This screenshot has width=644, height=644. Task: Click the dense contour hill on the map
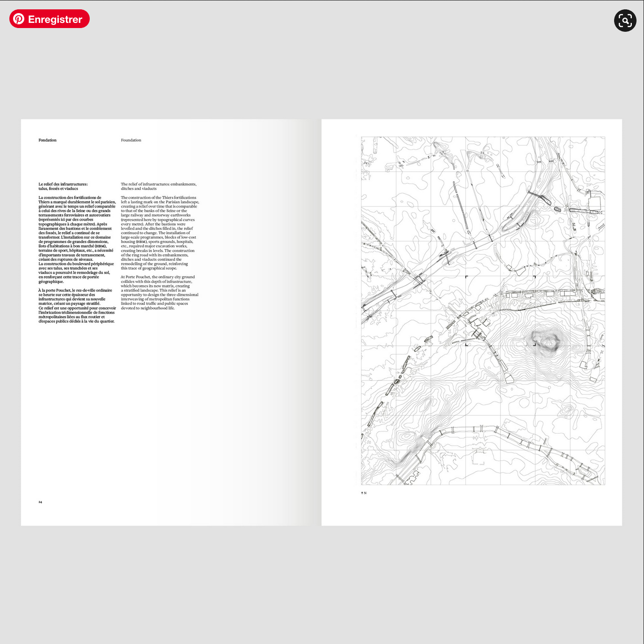[x=545, y=341]
